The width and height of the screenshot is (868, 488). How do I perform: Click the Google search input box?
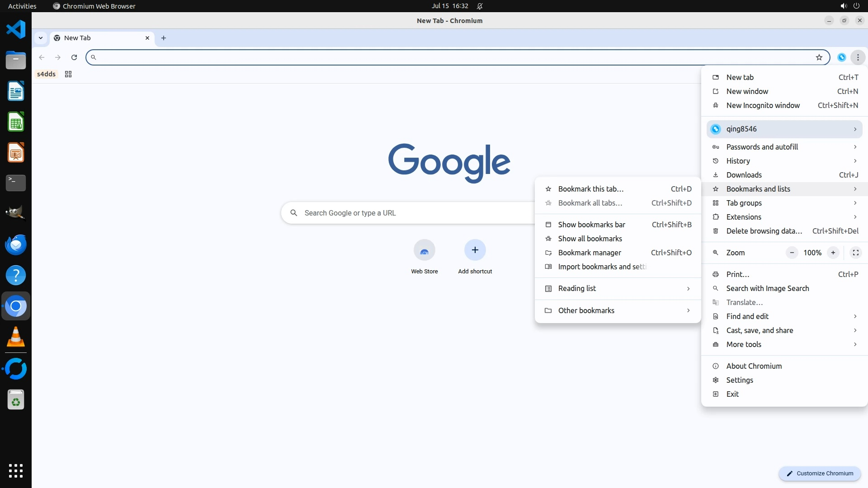pos(407,213)
